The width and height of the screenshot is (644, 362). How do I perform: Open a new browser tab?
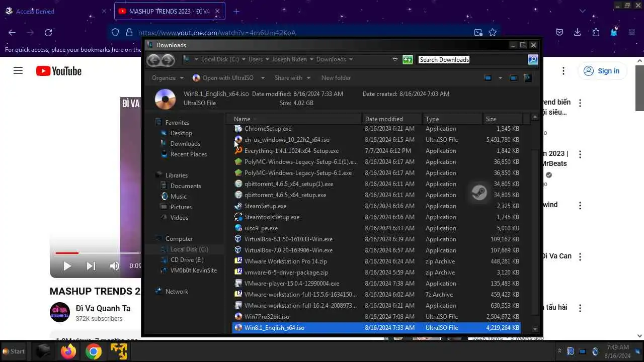tap(236, 11)
